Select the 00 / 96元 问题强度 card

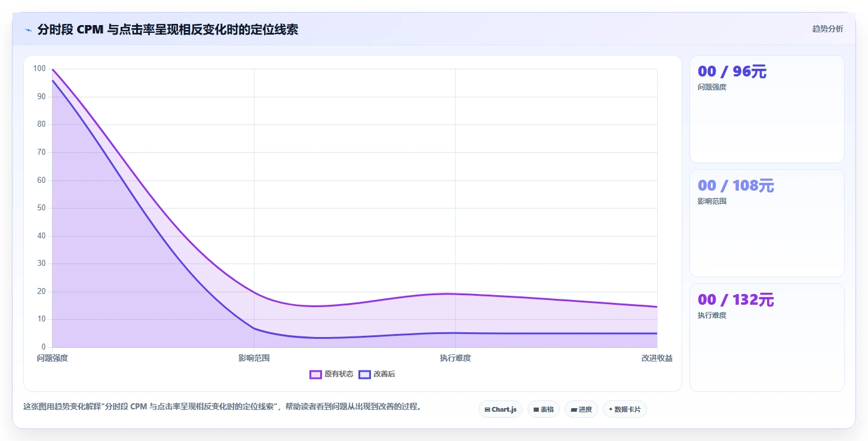point(767,109)
